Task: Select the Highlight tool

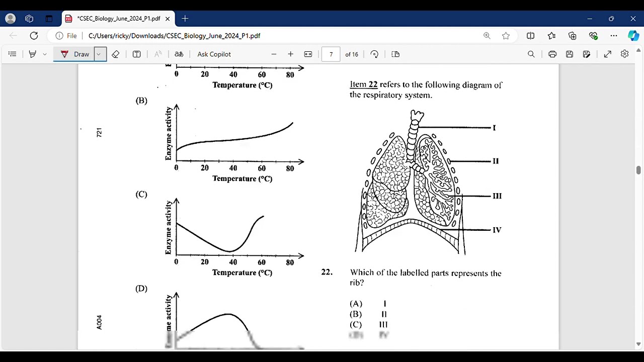Action: coord(33,54)
